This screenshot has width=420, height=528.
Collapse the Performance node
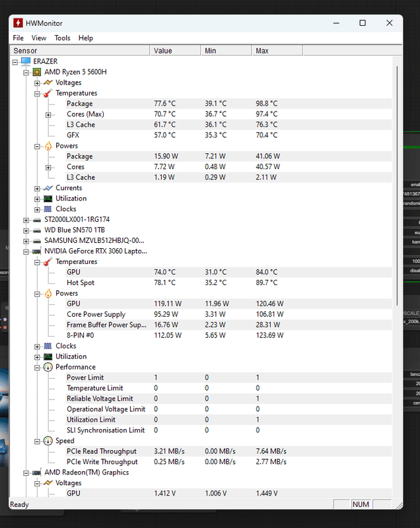[37, 368]
